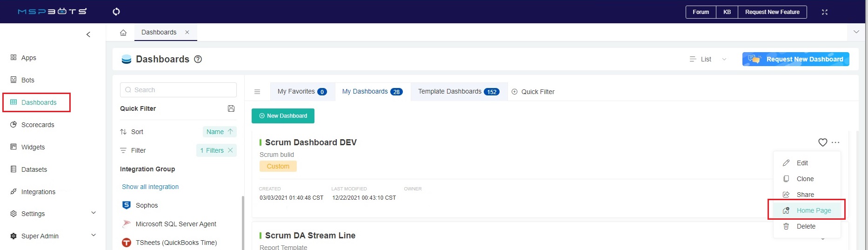The width and height of the screenshot is (868, 250).
Task: Open Scrum DA Stream Line dashboard
Action: click(310, 236)
